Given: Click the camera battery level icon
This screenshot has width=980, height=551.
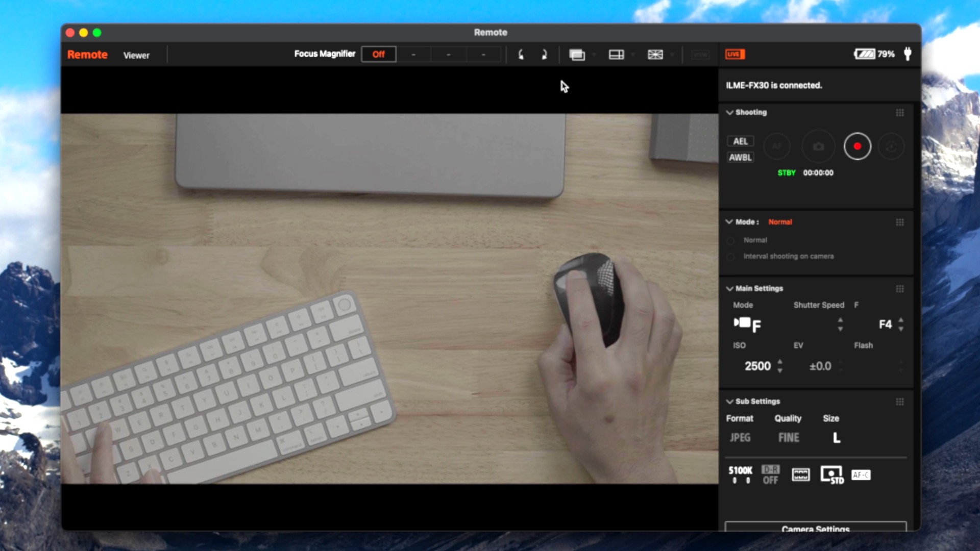Looking at the screenshot, I should [x=865, y=54].
